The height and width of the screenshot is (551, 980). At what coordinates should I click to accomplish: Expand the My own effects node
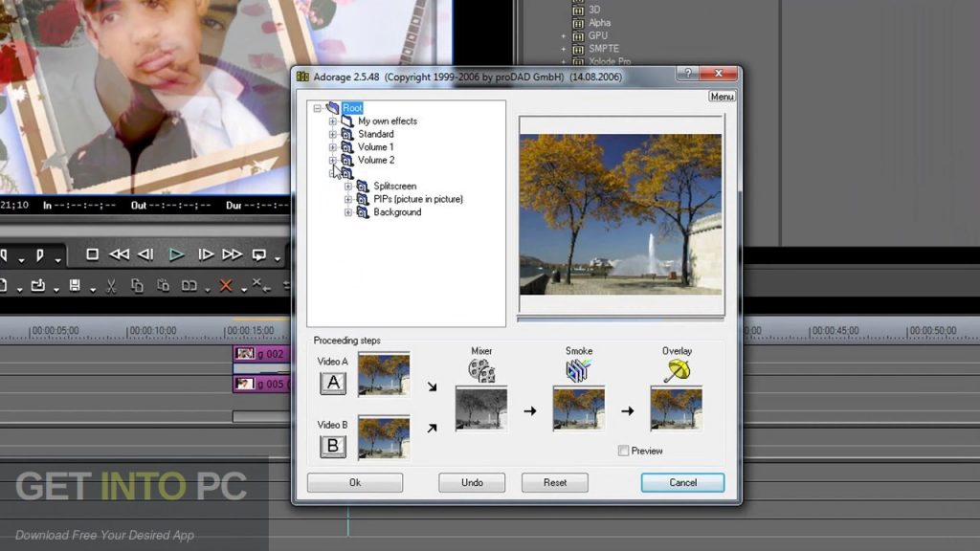coord(332,121)
